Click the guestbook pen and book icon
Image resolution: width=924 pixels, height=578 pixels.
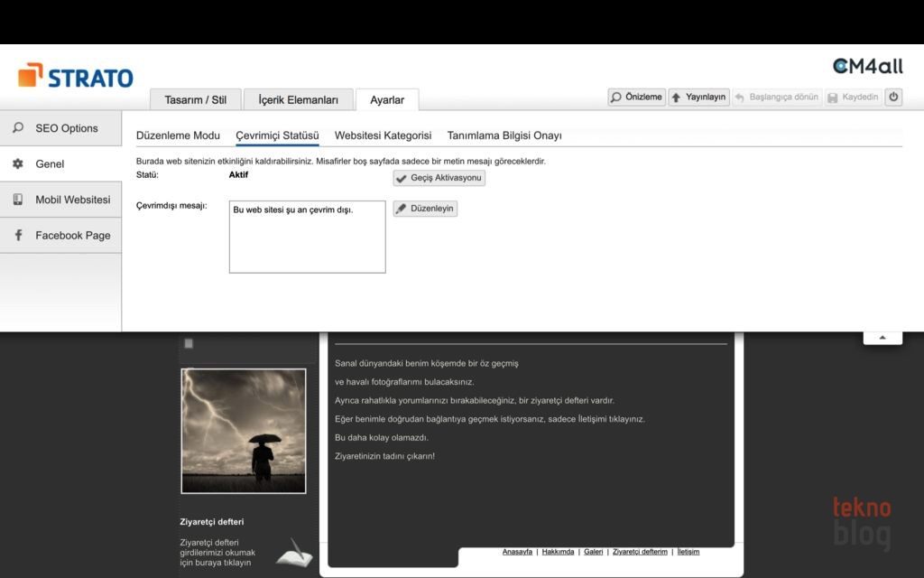293,552
